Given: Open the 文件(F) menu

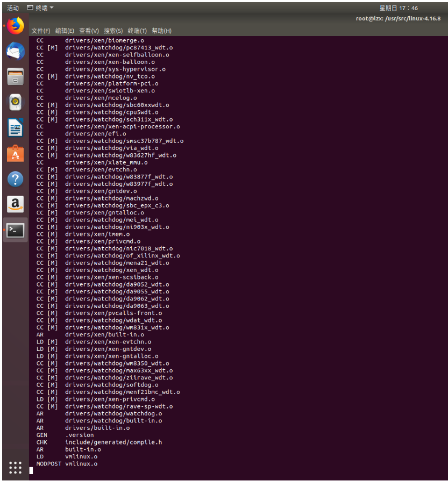Looking at the screenshot, I should [40, 31].
